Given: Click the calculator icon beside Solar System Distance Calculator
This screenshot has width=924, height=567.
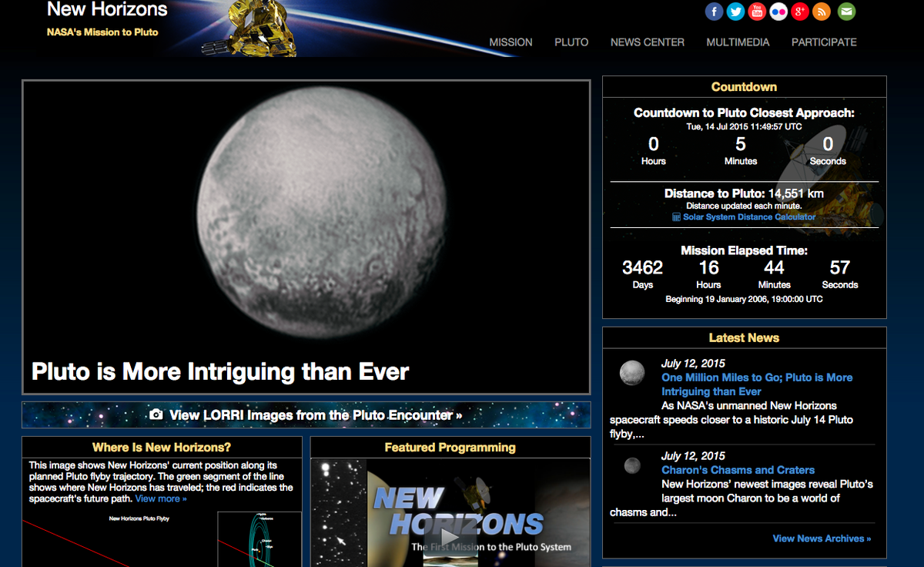Looking at the screenshot, I should tap(676, 217).
